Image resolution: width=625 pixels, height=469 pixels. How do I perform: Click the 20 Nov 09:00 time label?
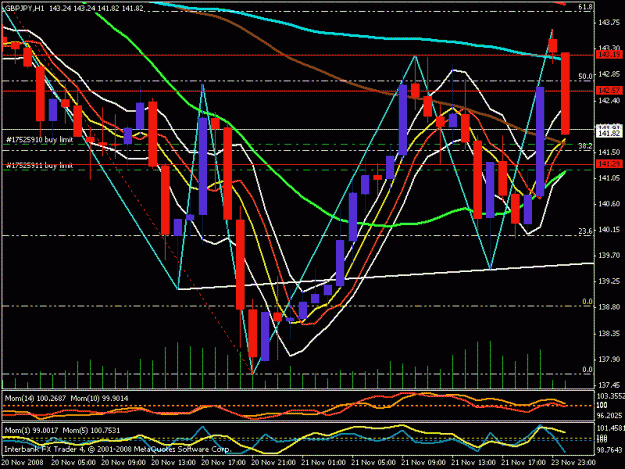click(123, 463)
